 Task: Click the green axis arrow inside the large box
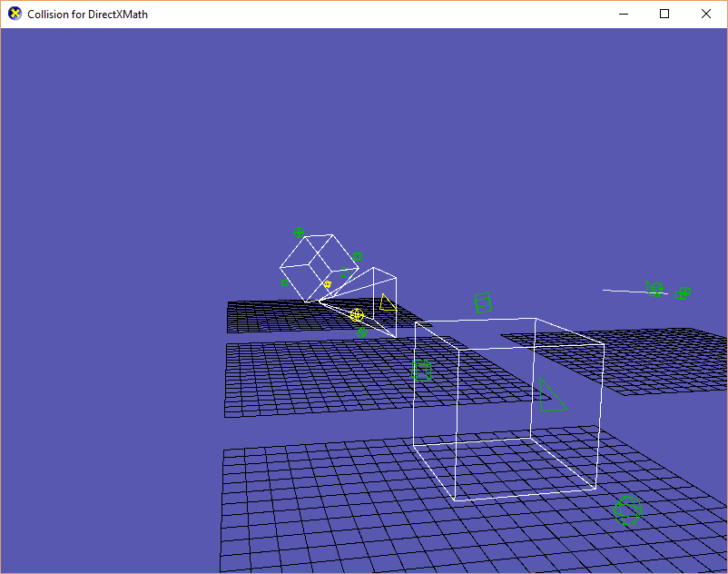[x=549, y=395]
